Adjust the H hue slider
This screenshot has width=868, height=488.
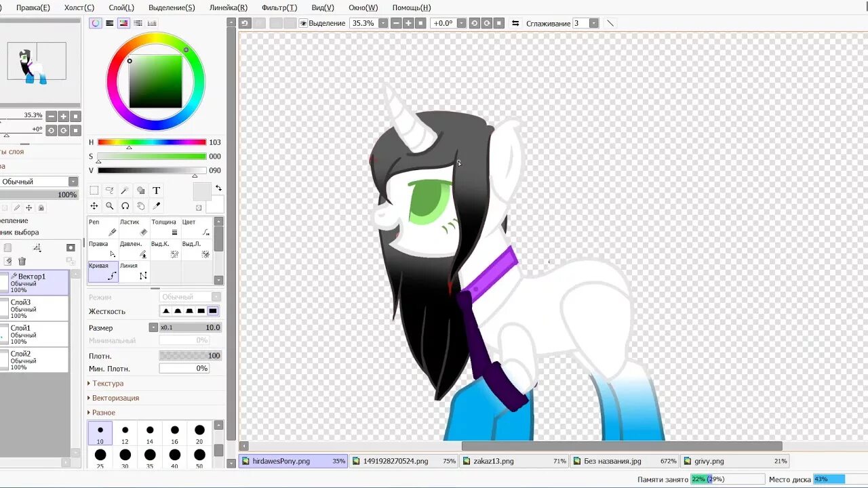(x=152, y=142)
